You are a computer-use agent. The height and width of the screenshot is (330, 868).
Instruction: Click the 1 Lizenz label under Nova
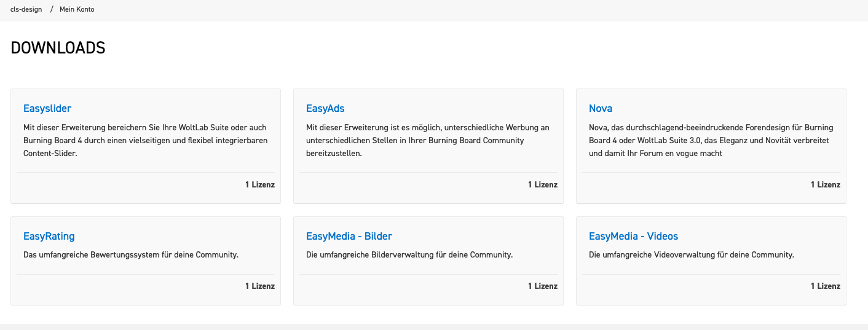point(826,184)
